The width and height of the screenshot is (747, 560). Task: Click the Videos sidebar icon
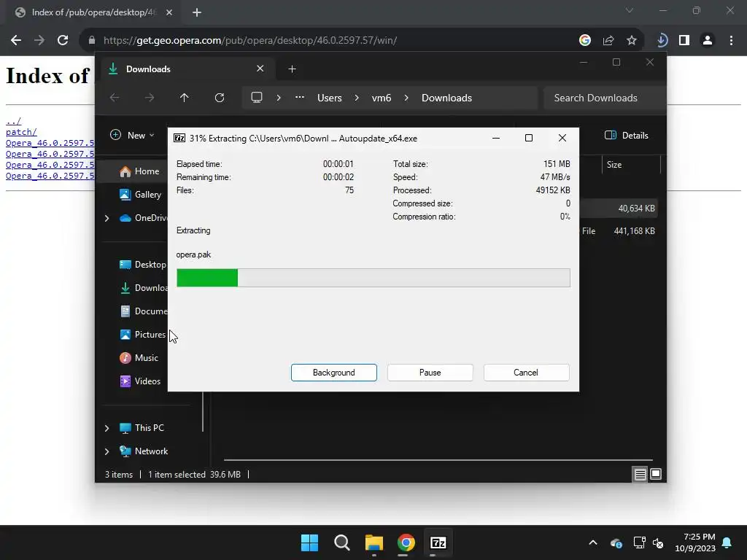coord(125,381)
